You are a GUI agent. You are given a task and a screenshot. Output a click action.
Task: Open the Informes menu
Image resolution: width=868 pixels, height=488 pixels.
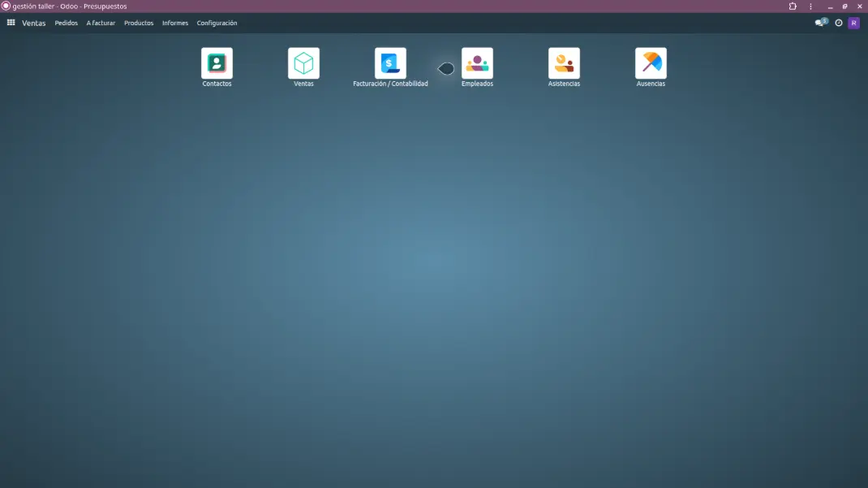(175, 23)
